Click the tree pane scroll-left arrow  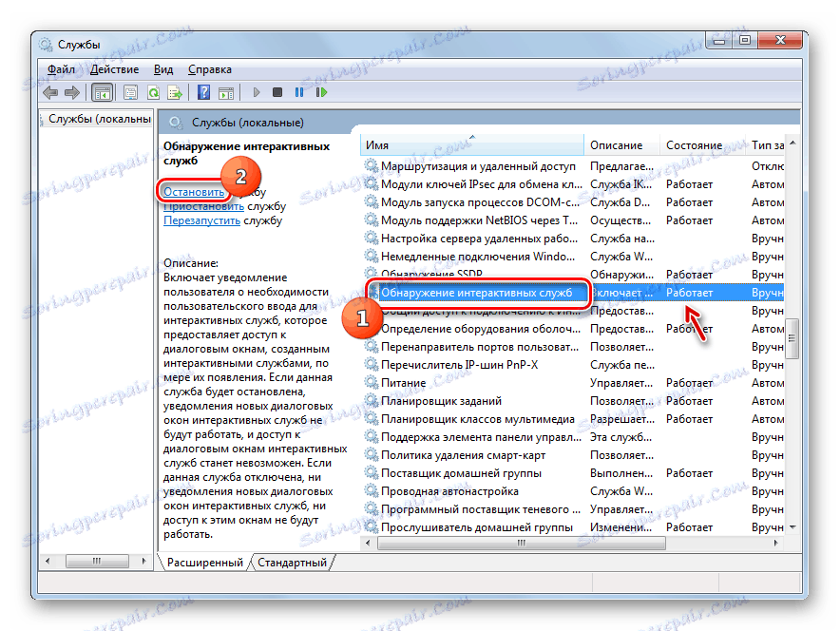click(x=48, y=561)
